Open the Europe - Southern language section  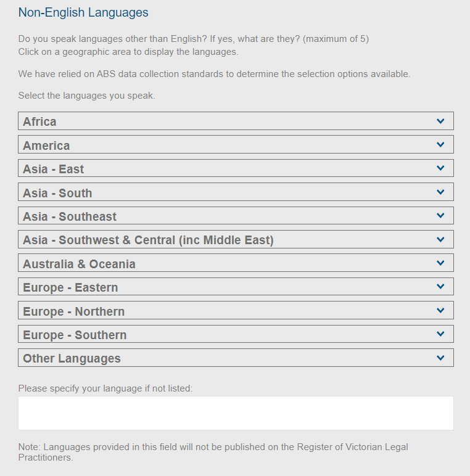click(x=75, y=335)
